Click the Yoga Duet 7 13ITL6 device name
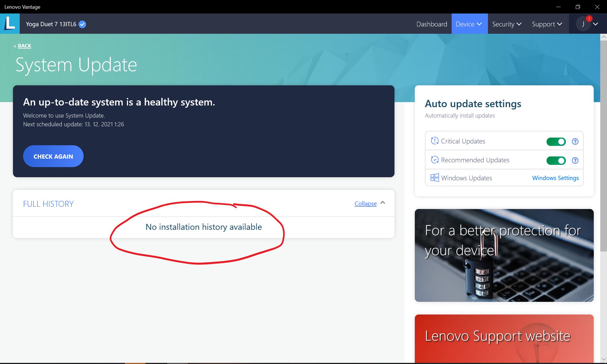This screenshot has height=364, width=607. (51, 24)
